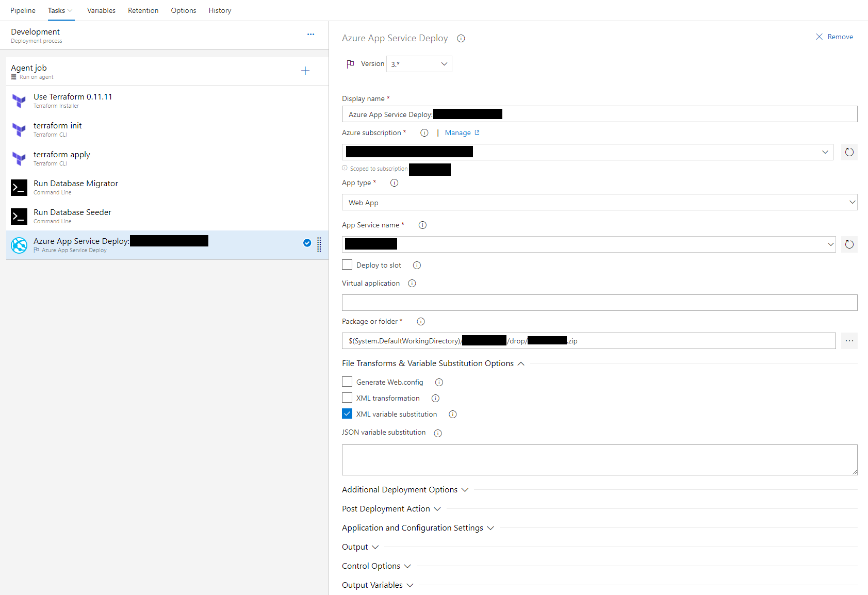Open the App Service name dropdown

click(588, 244)
